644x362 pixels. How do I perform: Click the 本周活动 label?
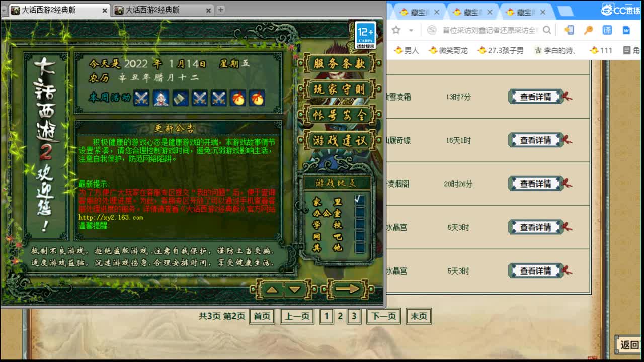(109, 97)
